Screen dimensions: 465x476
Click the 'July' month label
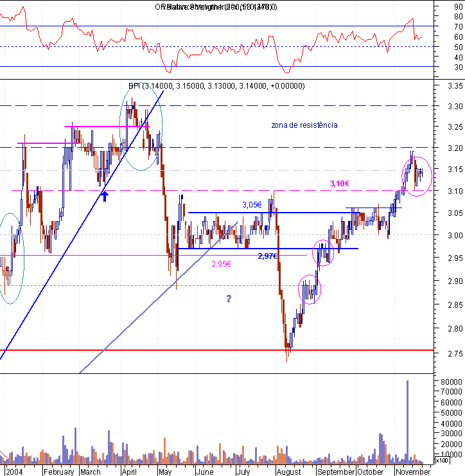(243, 472)
